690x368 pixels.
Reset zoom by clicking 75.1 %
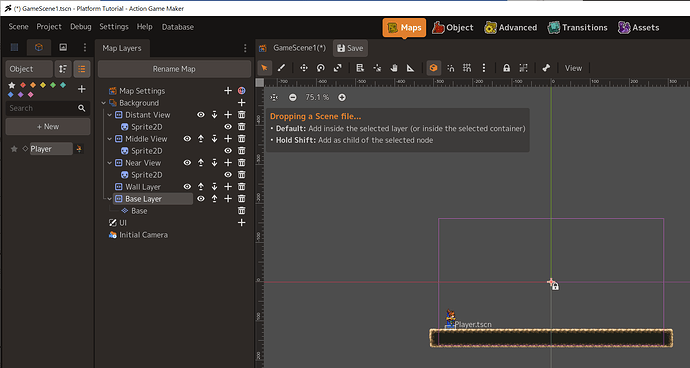pos(317,97)
